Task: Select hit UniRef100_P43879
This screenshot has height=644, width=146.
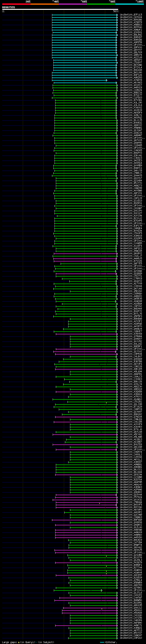Action: 131,562
